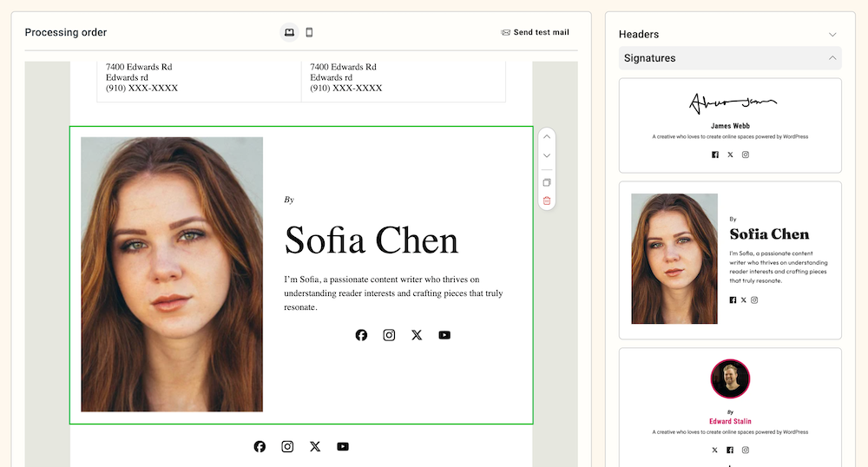Collapse the Signatures section
This screenshot has height=467, width=868.
[x=730, y=58]
